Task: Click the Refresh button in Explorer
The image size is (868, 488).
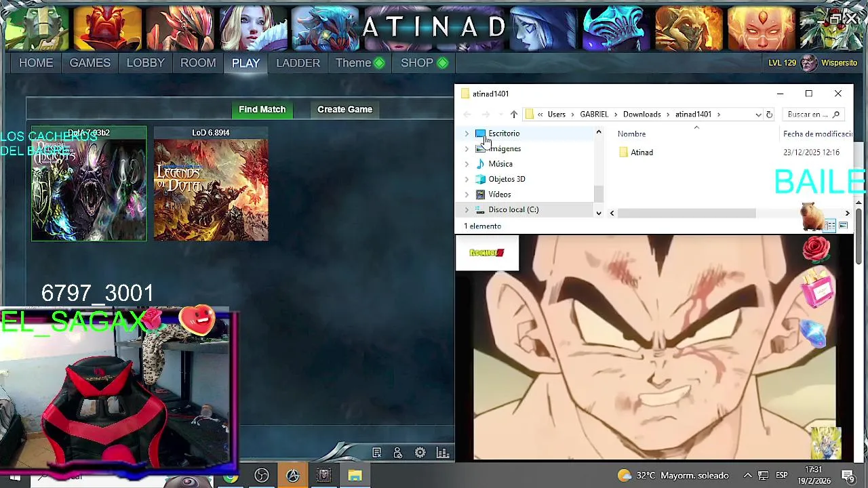Action: [769, 115]
